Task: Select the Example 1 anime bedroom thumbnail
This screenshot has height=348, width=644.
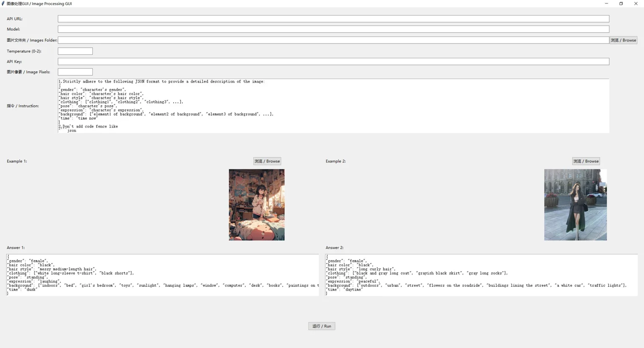Action: tap(257, 205)
